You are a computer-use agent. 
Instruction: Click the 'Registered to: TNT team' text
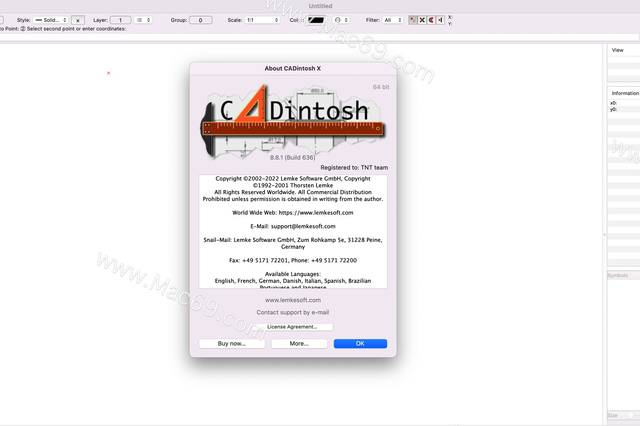click(354, 168)
